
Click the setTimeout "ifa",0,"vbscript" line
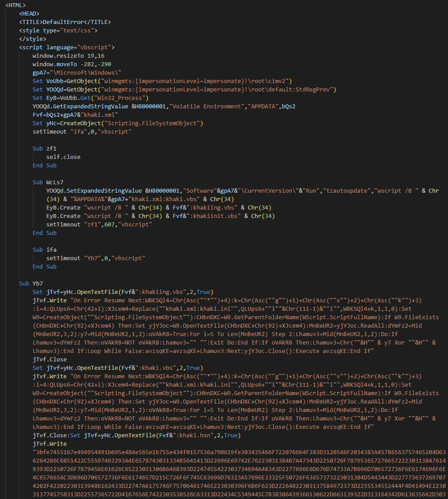(x=82, y=132)
